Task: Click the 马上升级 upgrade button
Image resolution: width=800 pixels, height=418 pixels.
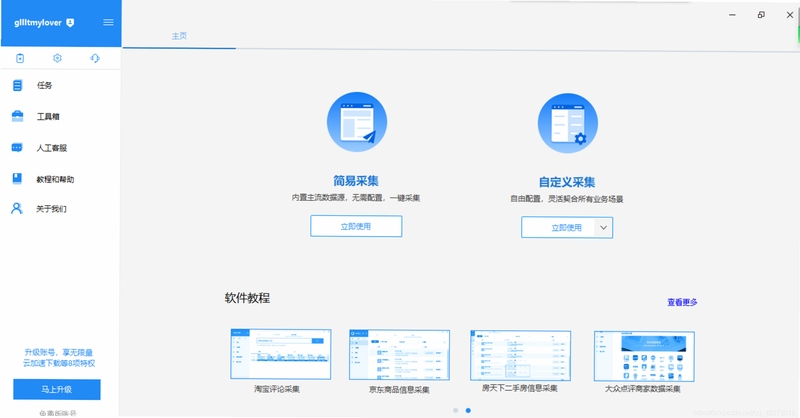Action: [57, 389]
